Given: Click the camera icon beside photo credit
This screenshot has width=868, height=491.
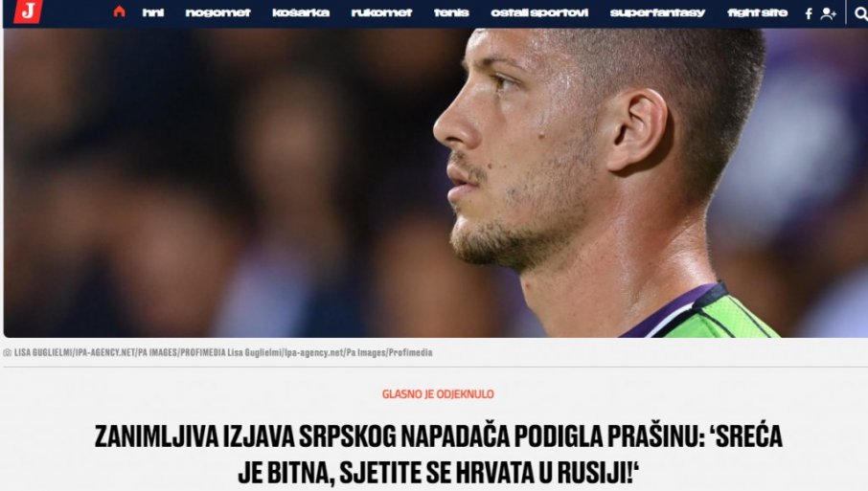Looking at the screenshot, I should pos(8,353).
